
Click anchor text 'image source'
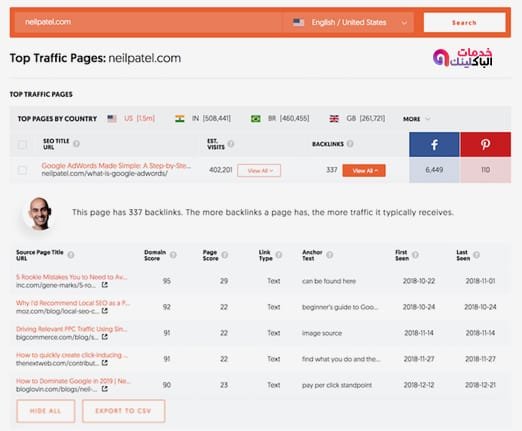click(x=322, y=333)
